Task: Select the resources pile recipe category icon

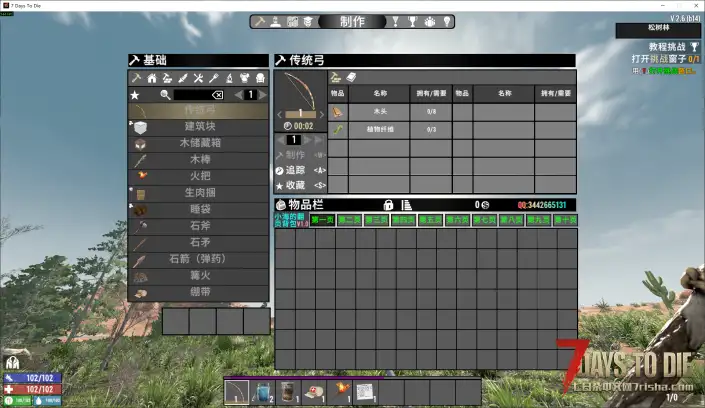Action: coord(167,78)
